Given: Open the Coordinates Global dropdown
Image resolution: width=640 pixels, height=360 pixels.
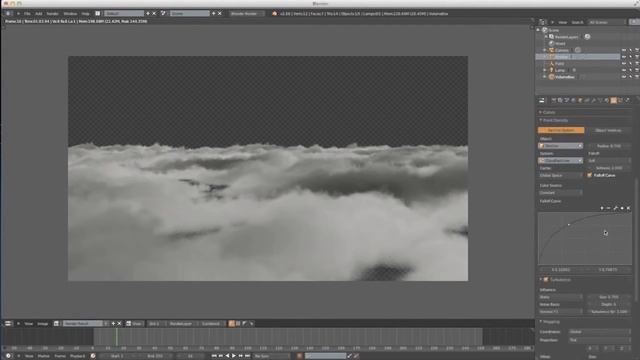Looking at the screenshot, I should (600, 332).
